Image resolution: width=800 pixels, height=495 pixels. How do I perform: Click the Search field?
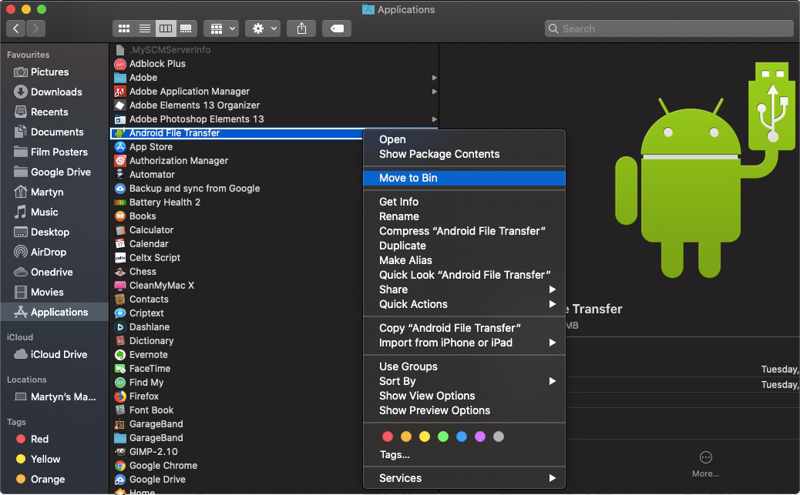(668, 29)
